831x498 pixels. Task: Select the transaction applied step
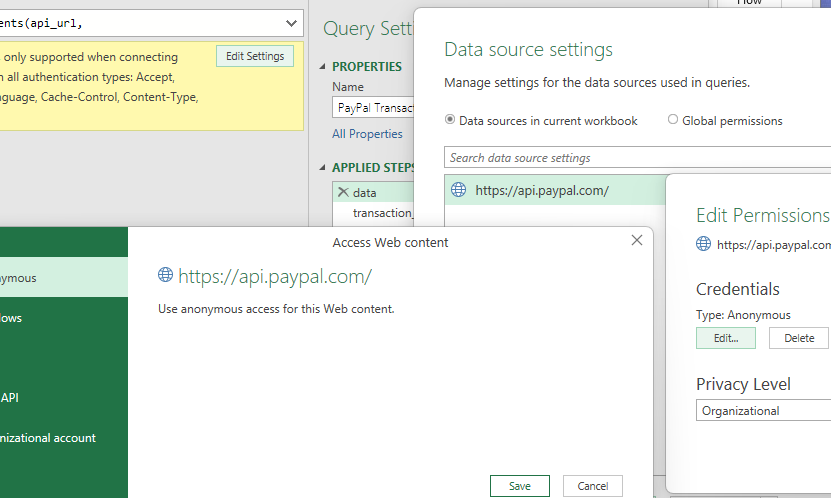tap(382, 213)
